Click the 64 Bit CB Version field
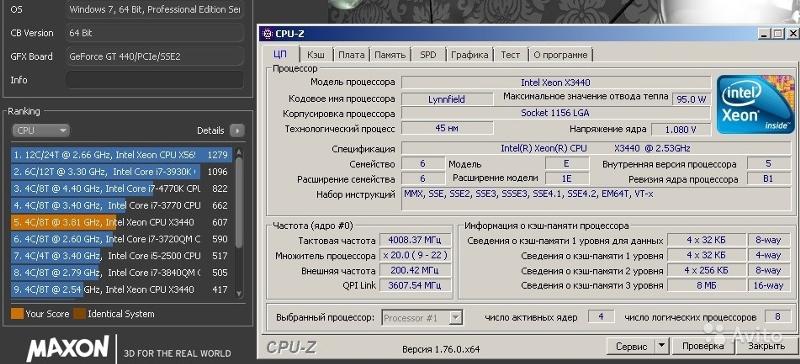Screen dimensions: 800x364 click(x=155, y=33)
